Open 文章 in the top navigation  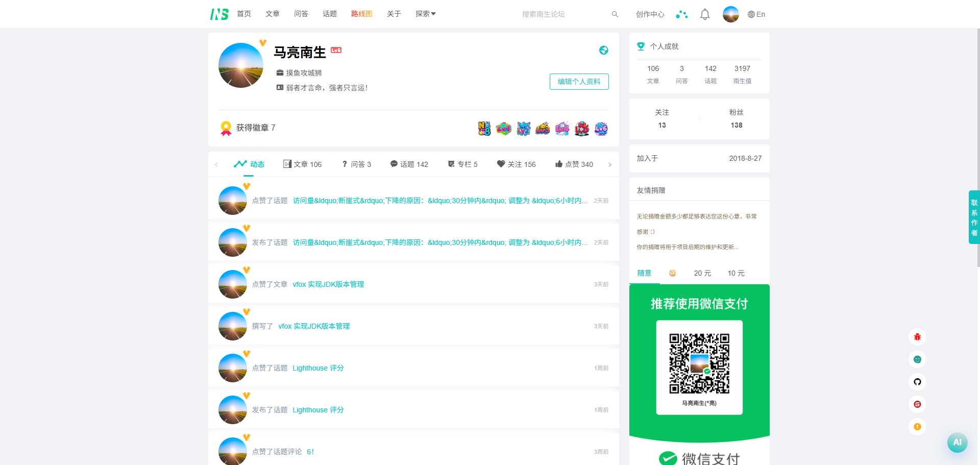[x=273, y=14]
